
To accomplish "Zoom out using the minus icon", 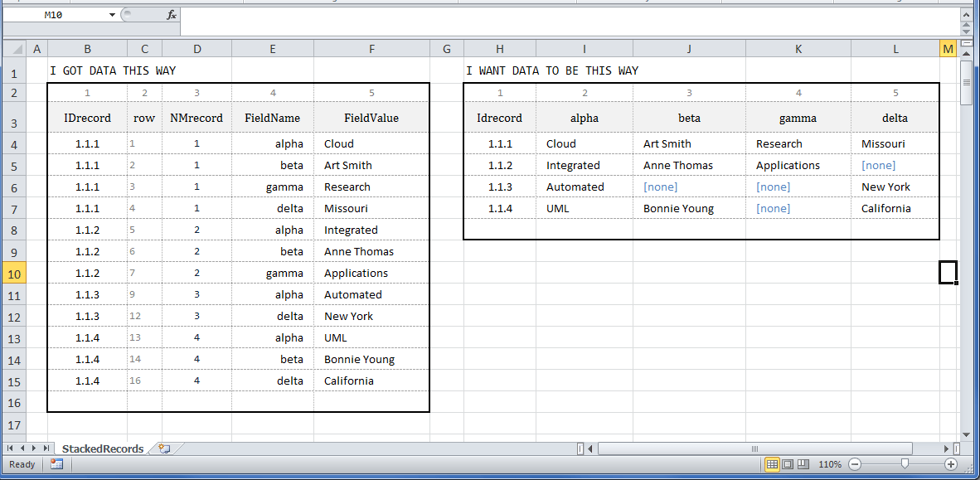I will coord(855,464).
